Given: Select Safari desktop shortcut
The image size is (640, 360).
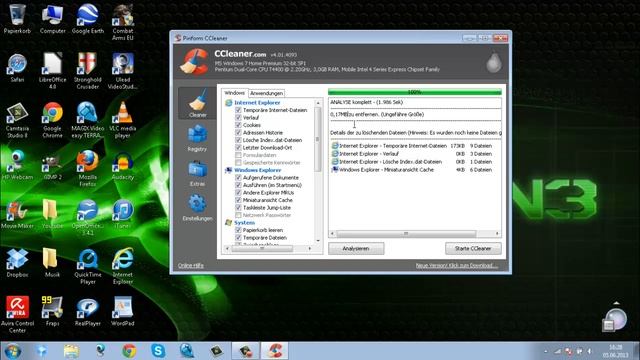Looking at the screenshot, I should 17,68.
